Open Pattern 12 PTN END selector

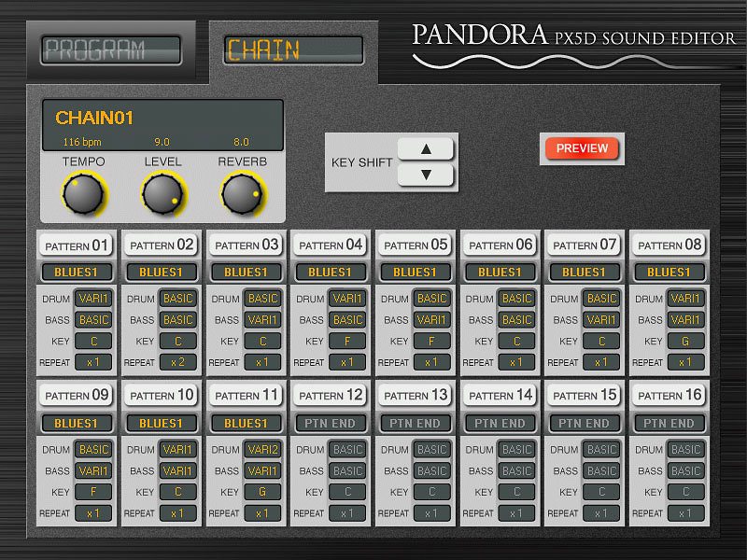click(331, 423)
